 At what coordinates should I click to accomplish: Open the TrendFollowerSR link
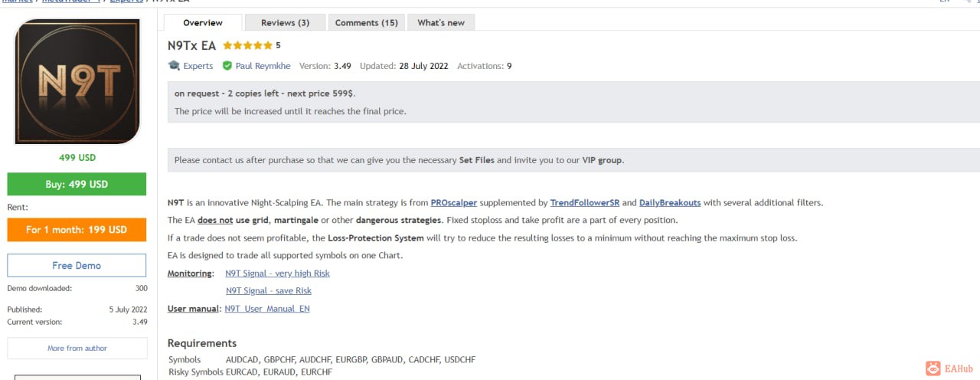tap(584, 203)
